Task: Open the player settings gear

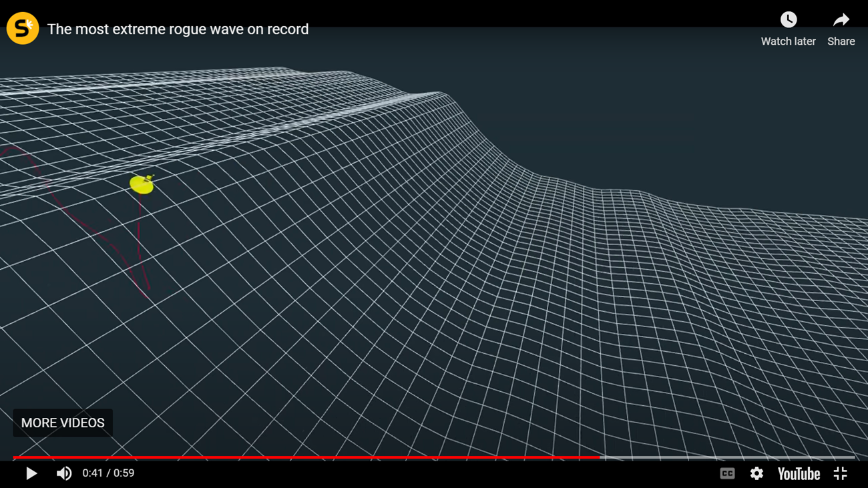Action: click(x=756, y=473)
